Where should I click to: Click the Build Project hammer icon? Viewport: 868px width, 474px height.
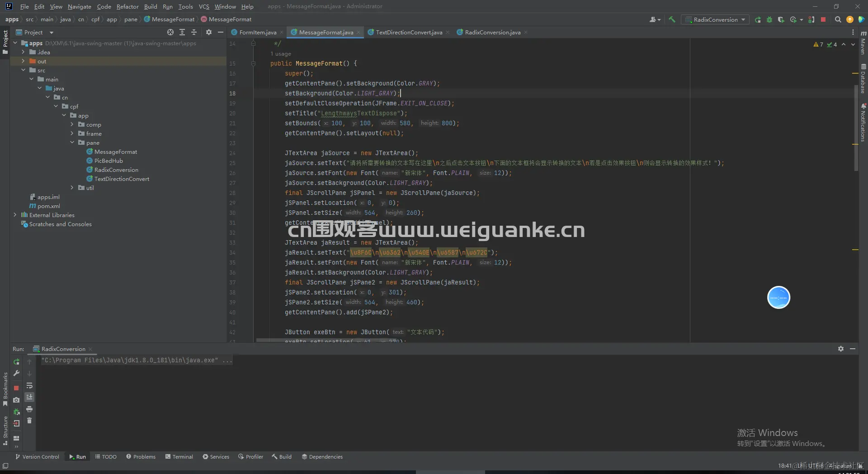672,19
